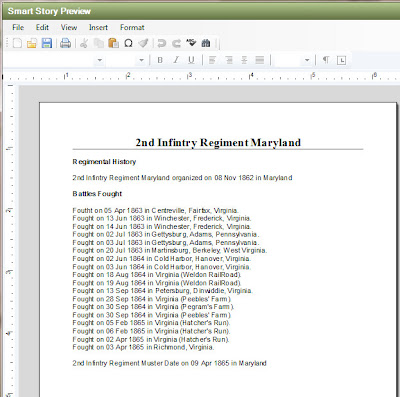Redo the last undone action
Image resolution: width=400 pixels, height=397 pixels.
pos(176,43)
